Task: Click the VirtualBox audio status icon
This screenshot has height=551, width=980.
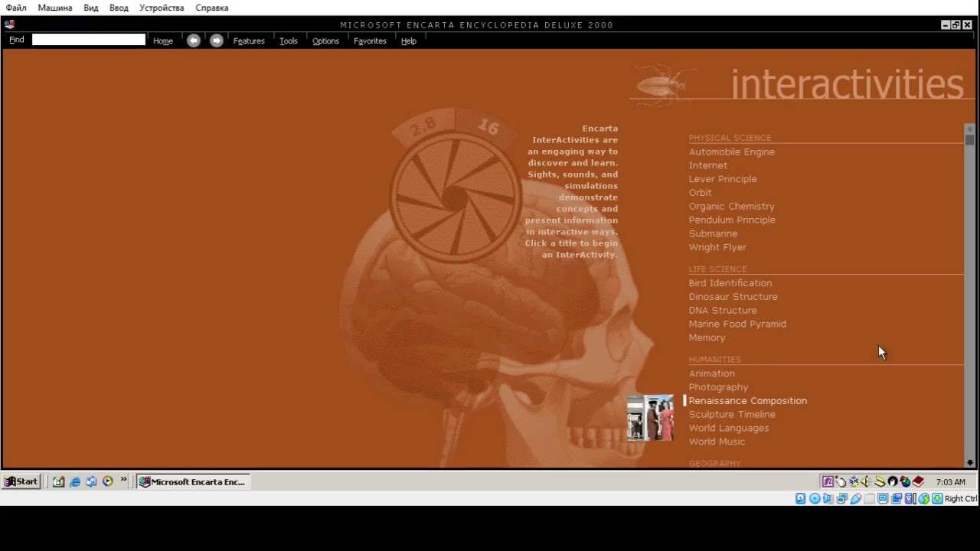Action: pos(828,498)
